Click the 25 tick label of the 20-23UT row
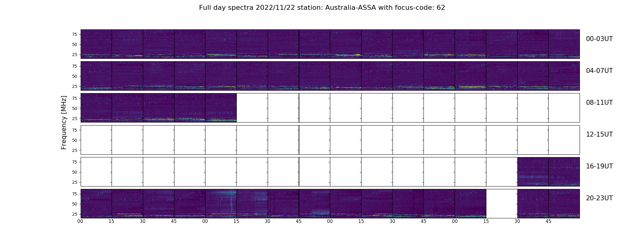 coord(75,214)
